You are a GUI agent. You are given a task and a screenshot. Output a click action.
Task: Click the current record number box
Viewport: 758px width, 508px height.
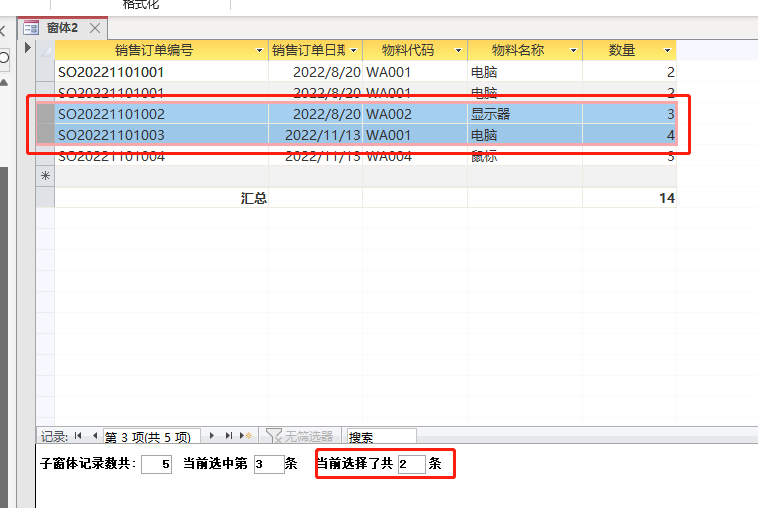pyautogui.click(x=152, y=436)
